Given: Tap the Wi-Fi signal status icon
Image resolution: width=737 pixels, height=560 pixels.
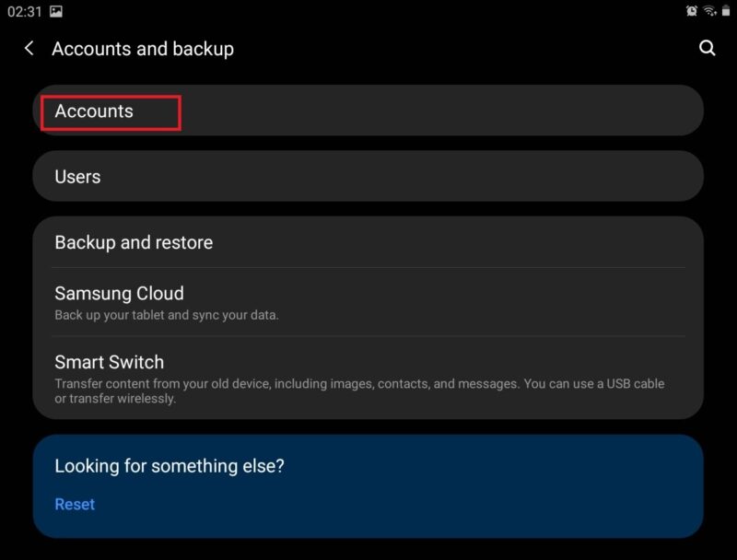Looking at the screenshot, I should [x=709, y=11].
